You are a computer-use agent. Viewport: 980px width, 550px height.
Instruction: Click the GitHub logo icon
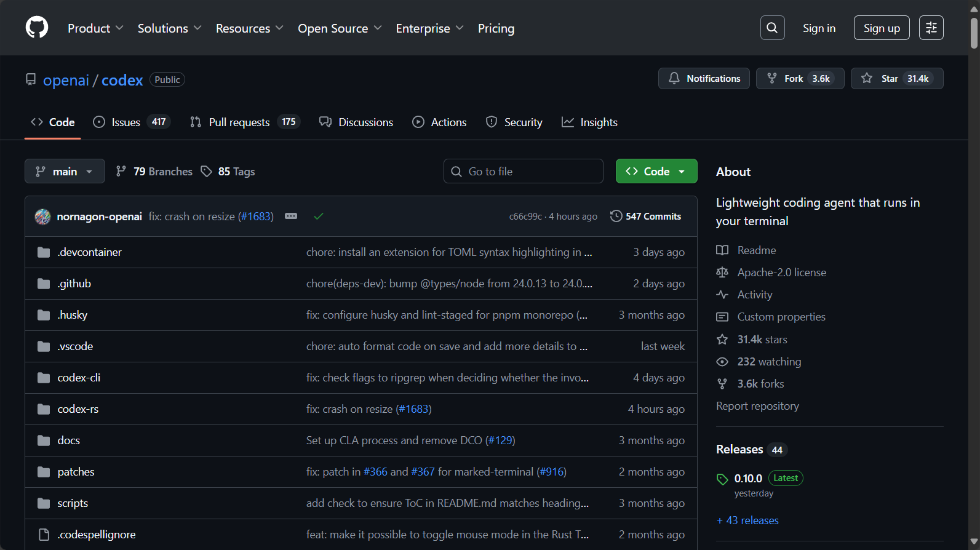click(x=37, y=28)
